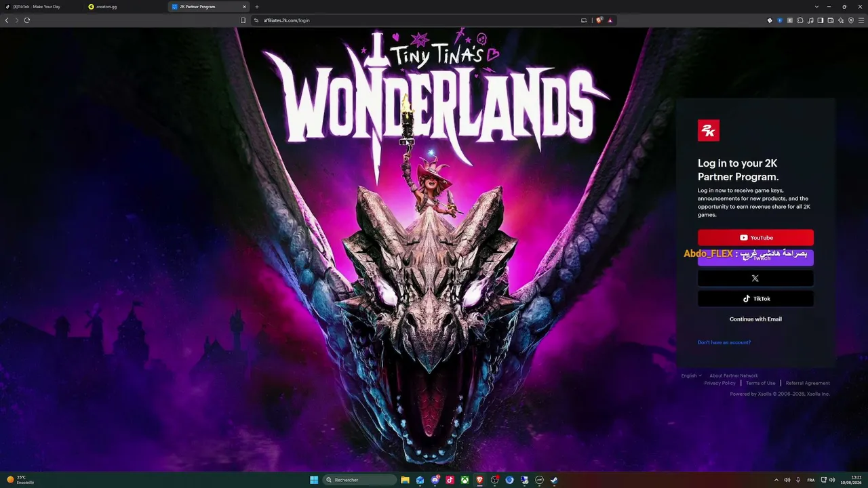Show hidden system tray icons
Screen dimensions: 868x488
(776, 480)
